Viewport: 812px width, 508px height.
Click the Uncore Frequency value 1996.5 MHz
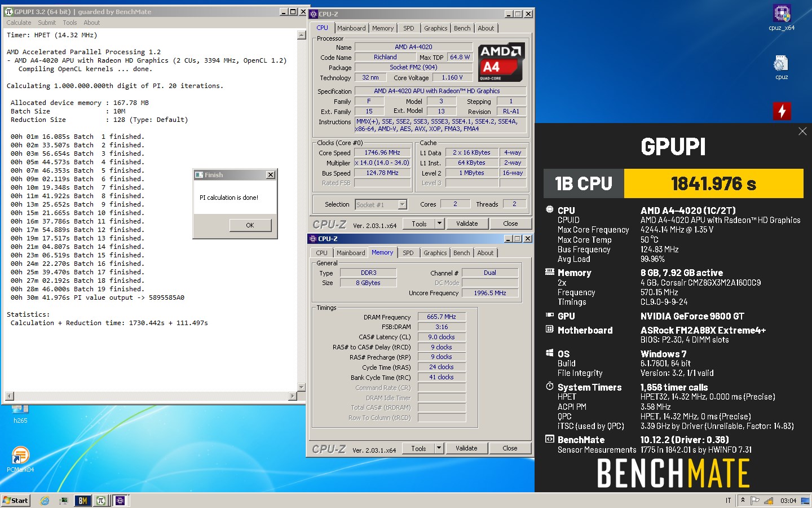(489, 293)
